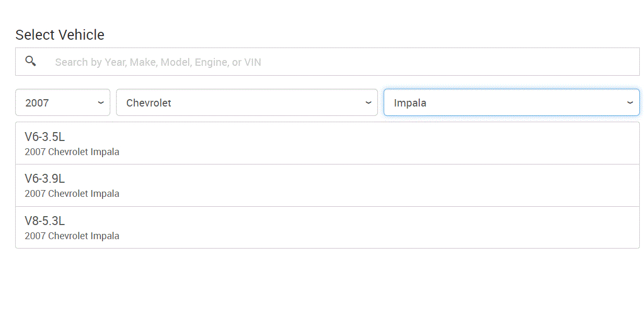Image resolution: width=644 pixels, height=318 pixels.
Task: Click the chevron arrow on the Chevrolet selector
Action: click(369, 102)
